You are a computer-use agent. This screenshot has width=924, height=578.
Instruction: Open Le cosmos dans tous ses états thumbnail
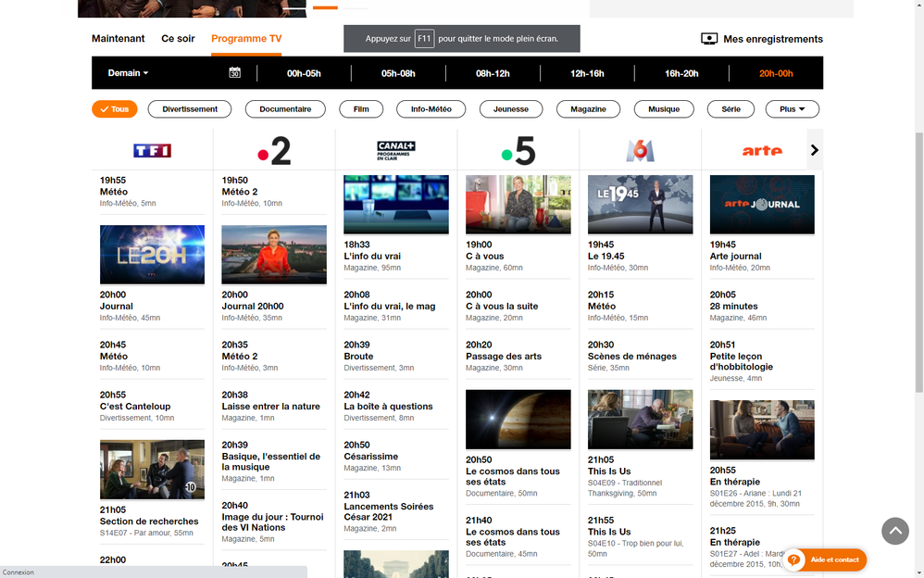coord(518,420)
